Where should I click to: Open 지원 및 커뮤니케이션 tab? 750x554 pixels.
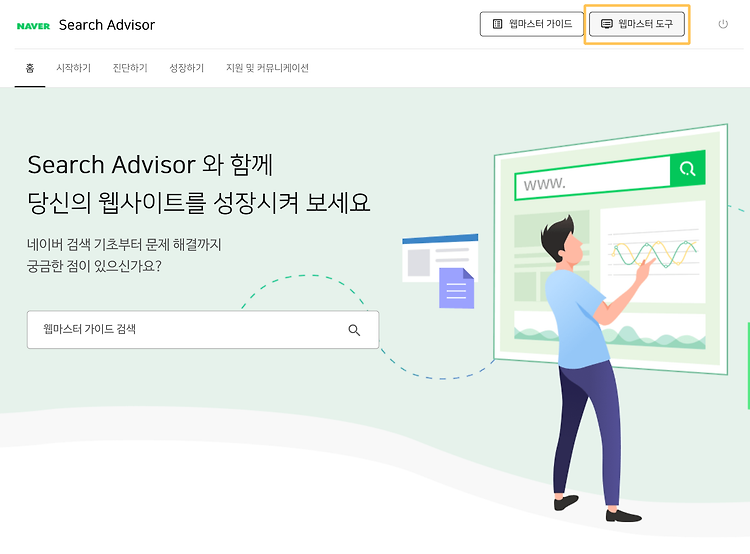click(x=267, y=68)
